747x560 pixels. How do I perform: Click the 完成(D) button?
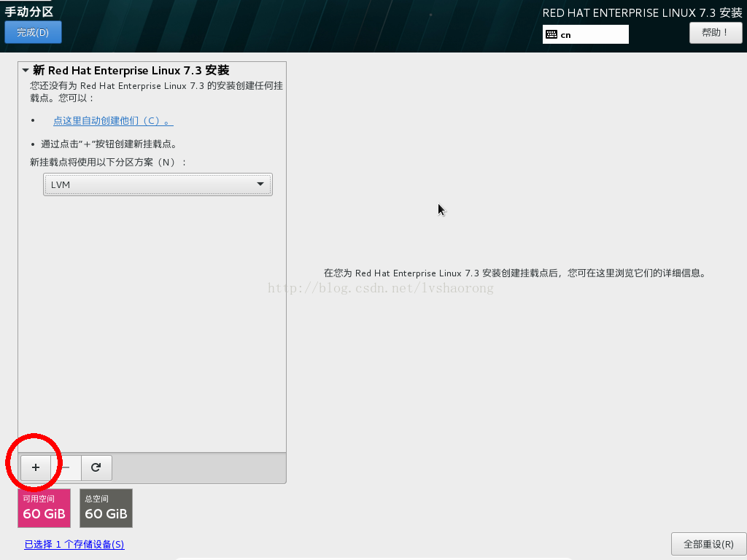pyautogui.click(x=33, y=32)
